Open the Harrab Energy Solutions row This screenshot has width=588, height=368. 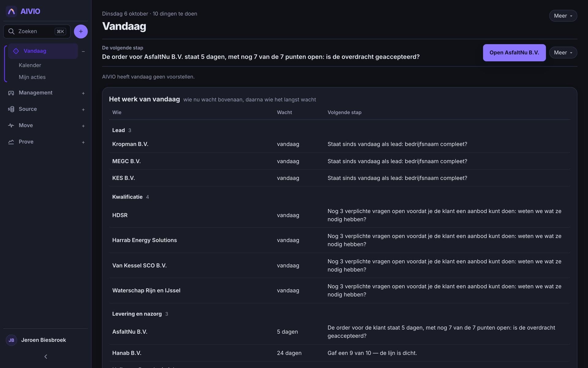click(339, 240)
